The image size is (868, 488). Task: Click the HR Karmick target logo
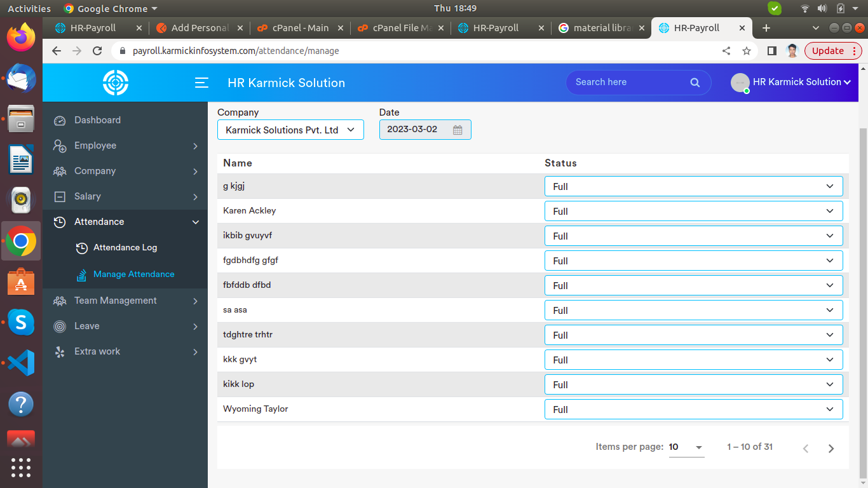point(116,83)
